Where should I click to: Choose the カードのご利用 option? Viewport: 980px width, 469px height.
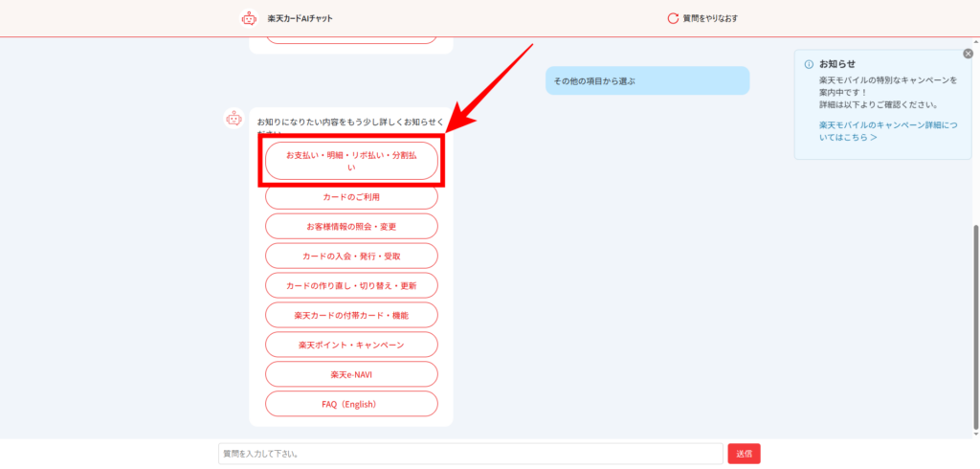pos(350,196)
